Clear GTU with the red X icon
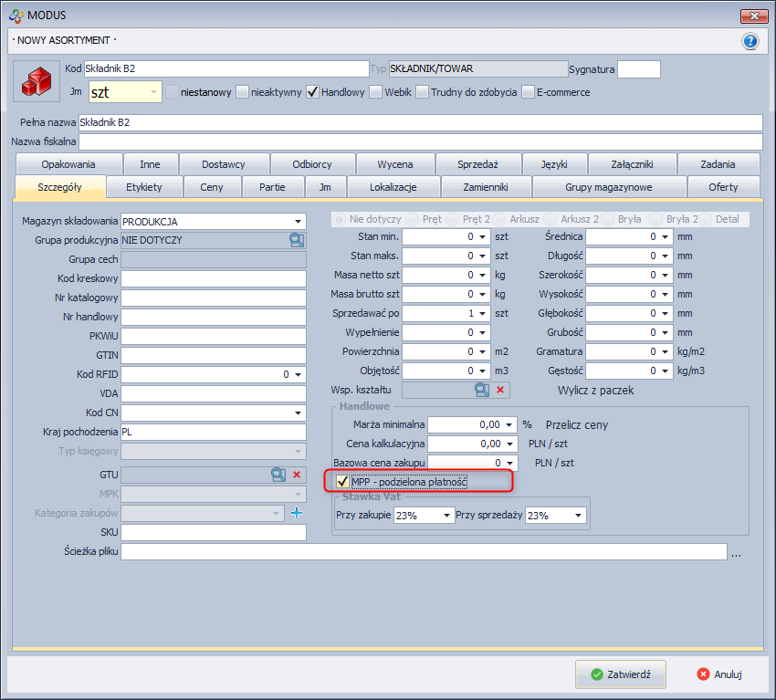 coord(296,475)
